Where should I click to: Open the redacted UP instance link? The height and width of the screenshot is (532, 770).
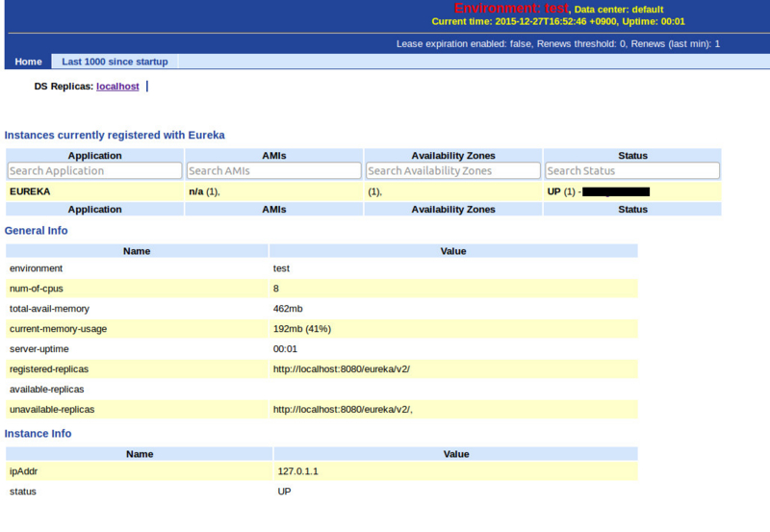point(616,191)
